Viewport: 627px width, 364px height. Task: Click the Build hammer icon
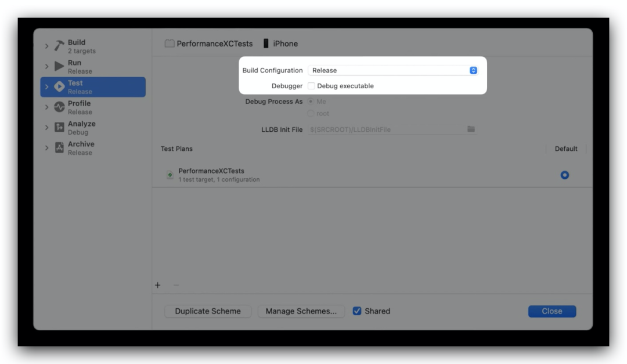[x=59, y=46]
